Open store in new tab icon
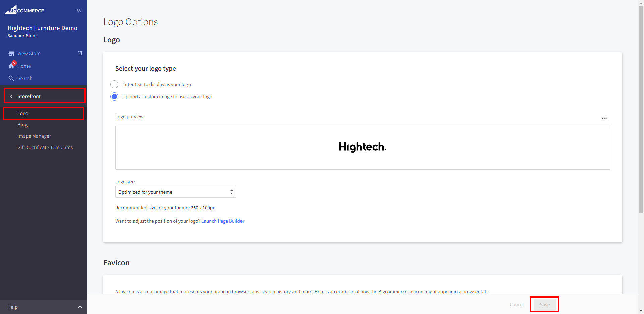 pyautogui.click(x=79, y=53)
